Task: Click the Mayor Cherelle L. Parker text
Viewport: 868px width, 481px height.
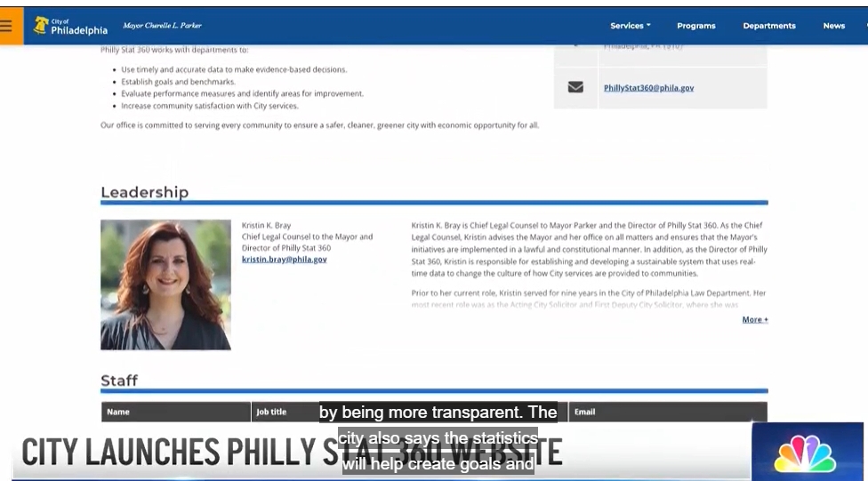Action: [x=162, y=26]
